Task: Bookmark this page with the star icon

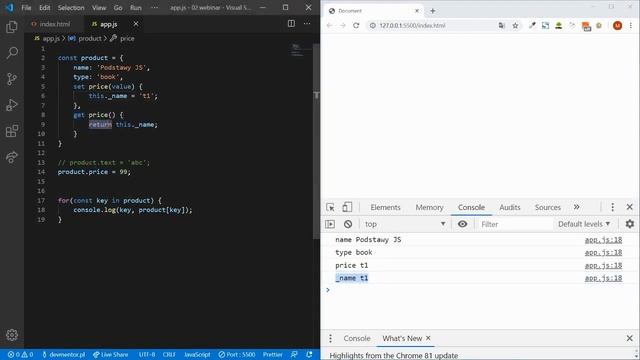Action: [515, 25]
